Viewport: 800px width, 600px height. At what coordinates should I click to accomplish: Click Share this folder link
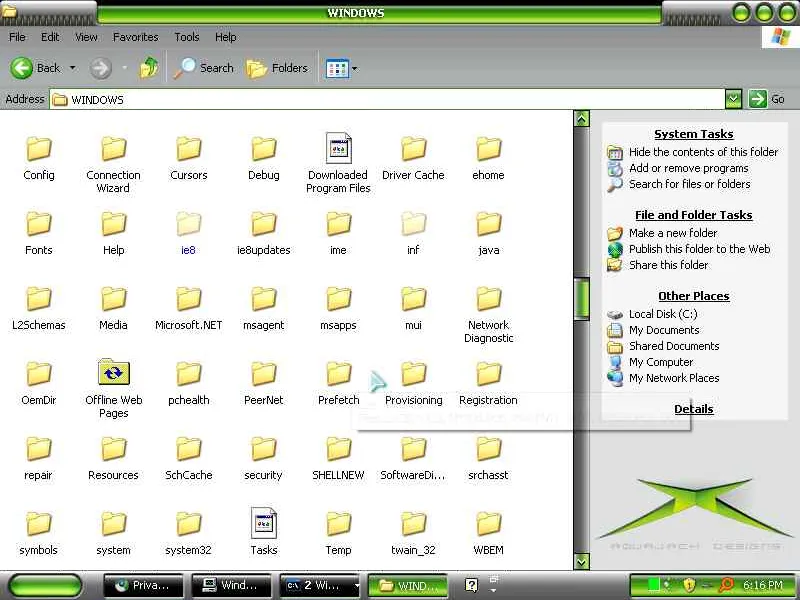click(668, 265)
